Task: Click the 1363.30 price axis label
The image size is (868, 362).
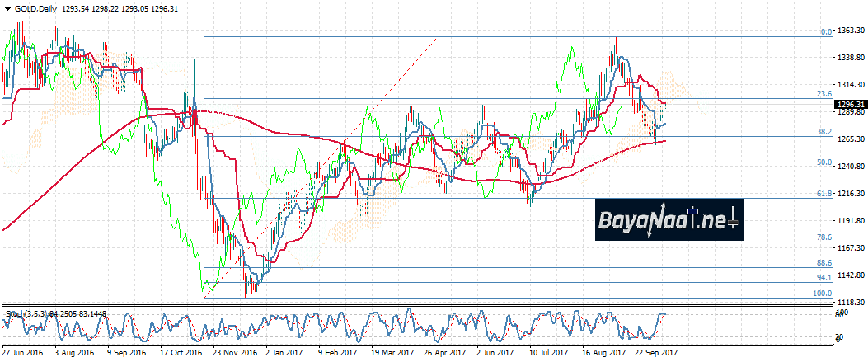Action: (850, 31)
